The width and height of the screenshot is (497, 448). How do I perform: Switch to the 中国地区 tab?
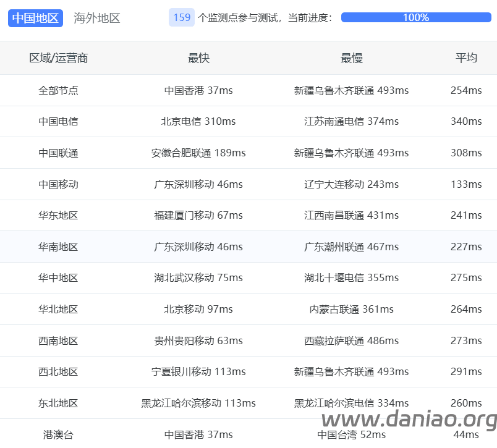(x=36, y=18)
